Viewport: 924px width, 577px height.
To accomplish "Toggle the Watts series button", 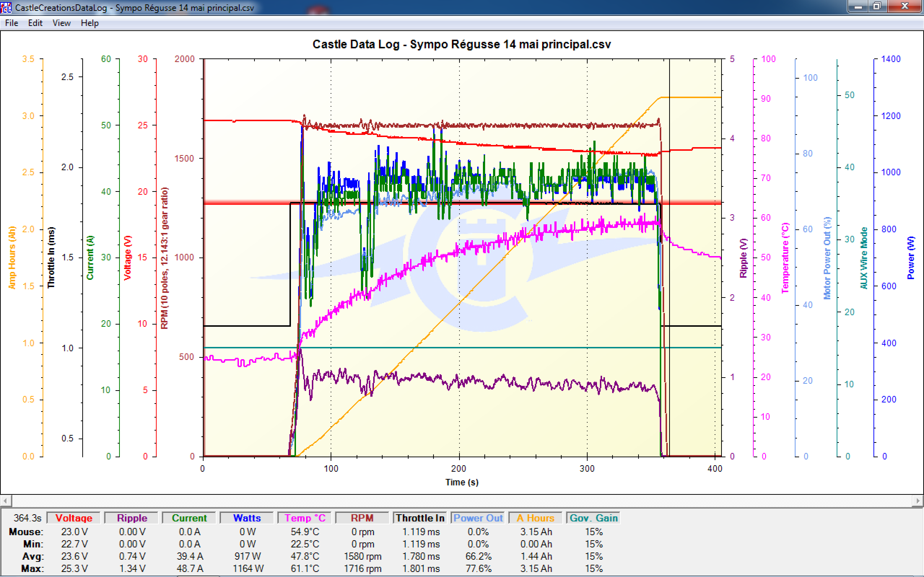I will coord(247,518).
